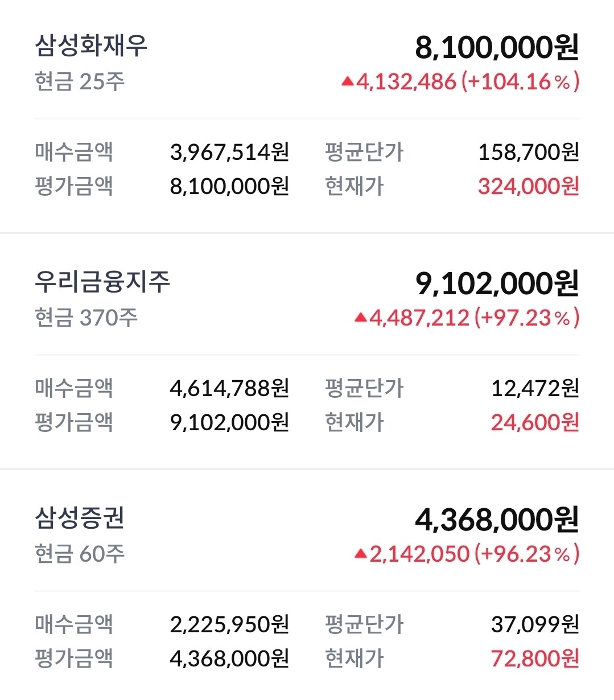
Task: Click the 현금 25주 holding quantity
Action: pos(80,82)
